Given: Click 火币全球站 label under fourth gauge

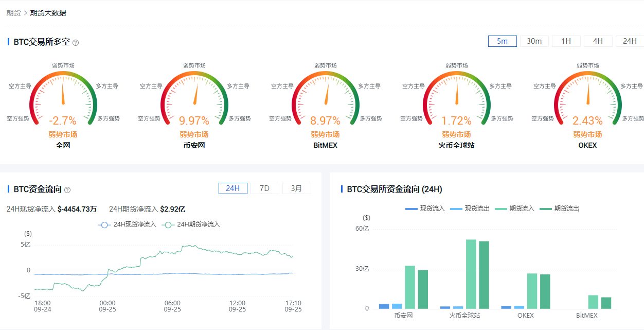Looking at the screenshot, I should (x=457, y=145).
